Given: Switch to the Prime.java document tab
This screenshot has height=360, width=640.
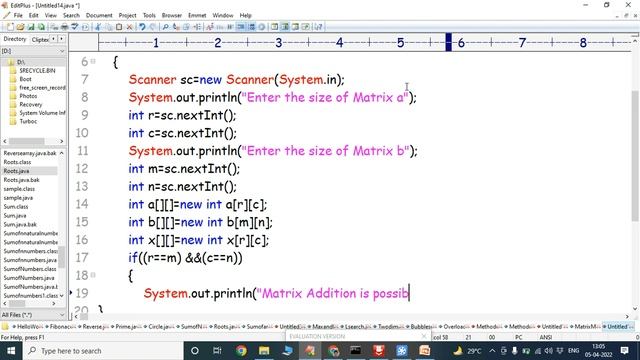Looking at the screenshot, I should [127, 327].
